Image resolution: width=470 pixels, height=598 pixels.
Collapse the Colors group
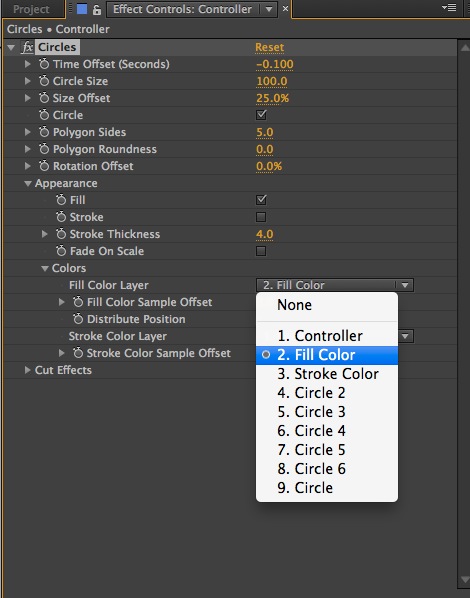[x=45, y=268]
